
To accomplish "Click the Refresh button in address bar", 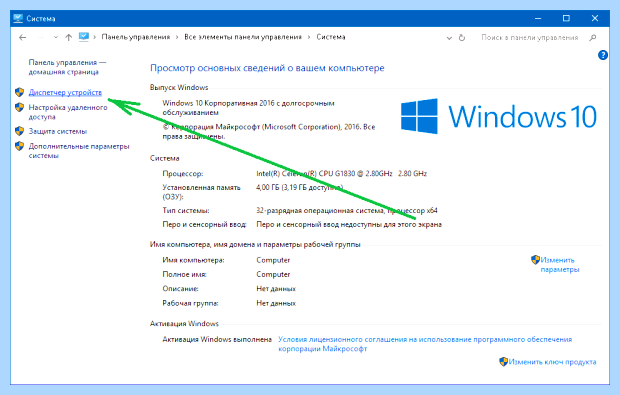I will click(x=462, y=38).
